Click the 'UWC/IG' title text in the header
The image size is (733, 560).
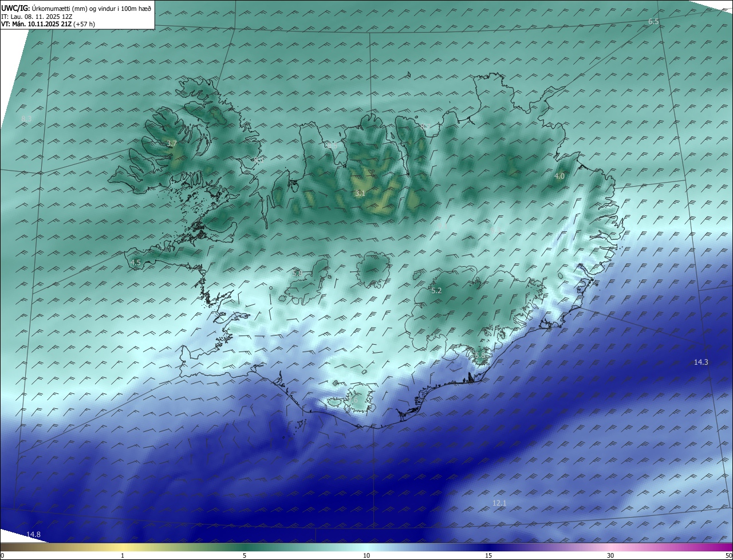pos(15,8)
